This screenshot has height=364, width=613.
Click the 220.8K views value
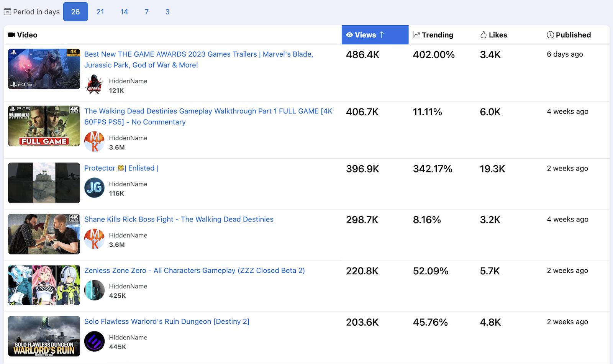pyautogui.click(x=362, y=271)
